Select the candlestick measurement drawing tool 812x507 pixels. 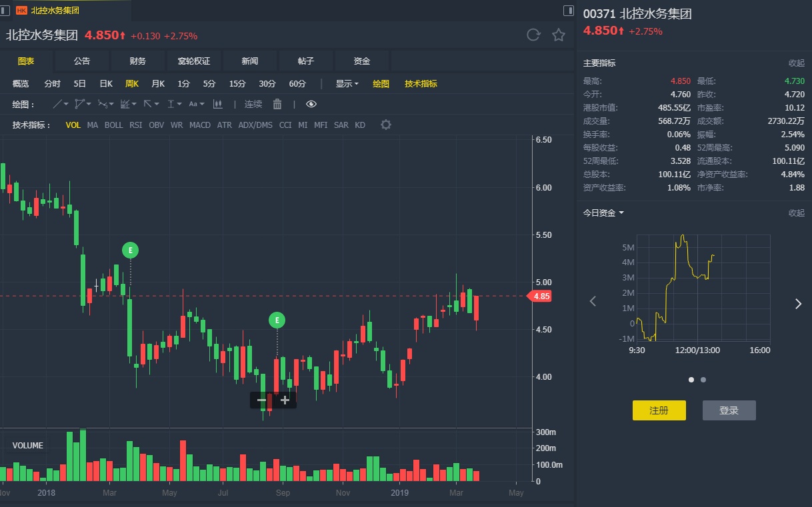[217, 104]
